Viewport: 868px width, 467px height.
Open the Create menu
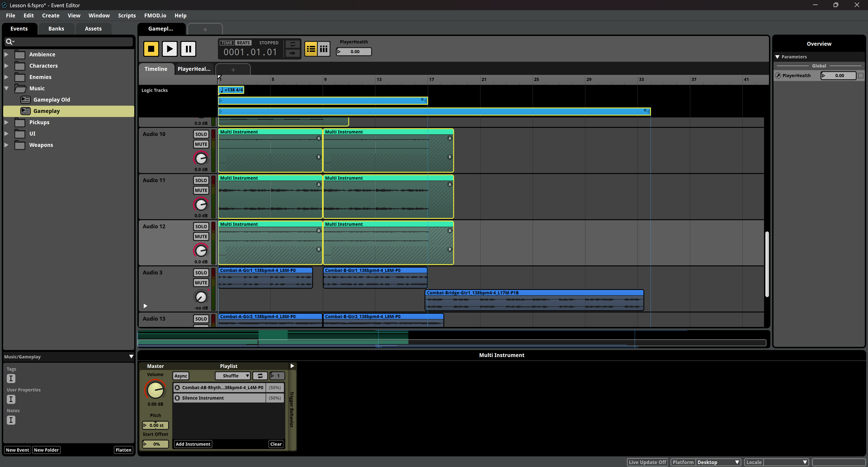point(51,16)
